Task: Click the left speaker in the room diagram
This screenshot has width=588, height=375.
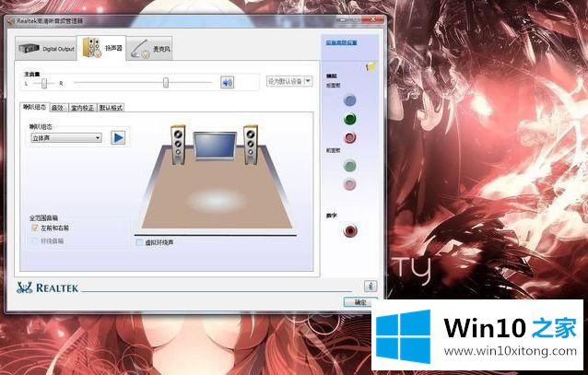Action: [178, 145]
